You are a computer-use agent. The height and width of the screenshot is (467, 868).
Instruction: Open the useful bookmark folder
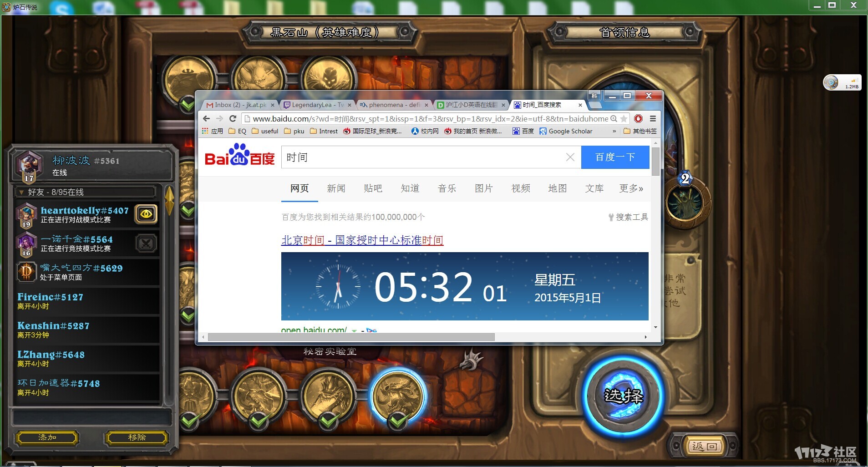(x=265, y=131)
